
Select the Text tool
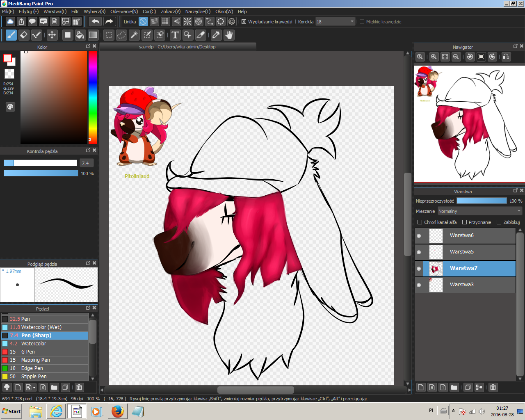[x=175, y=35]
